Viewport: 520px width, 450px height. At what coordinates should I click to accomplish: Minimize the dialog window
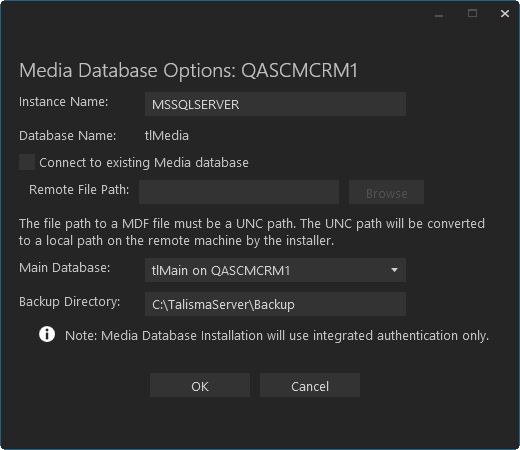(x=439, y=15)
